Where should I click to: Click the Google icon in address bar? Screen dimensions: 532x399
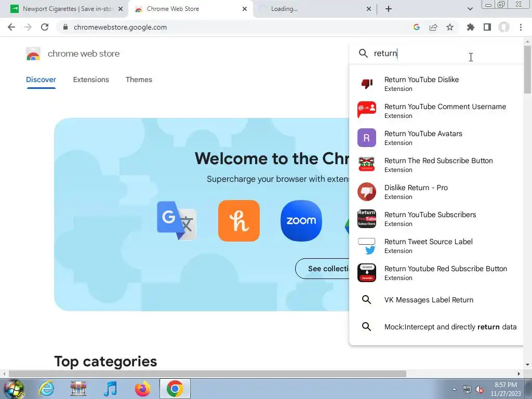tap(417, 27)
